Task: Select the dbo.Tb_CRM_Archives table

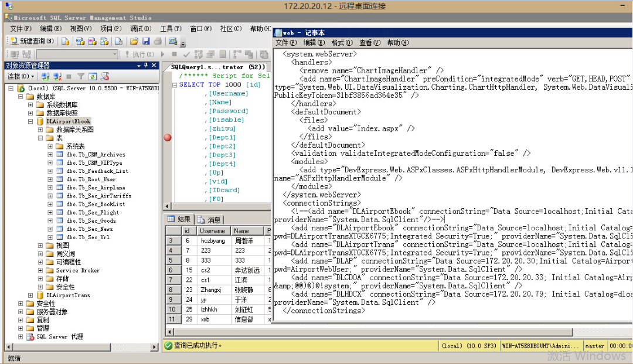Action: pyautogui.click(x=96, y=155)
